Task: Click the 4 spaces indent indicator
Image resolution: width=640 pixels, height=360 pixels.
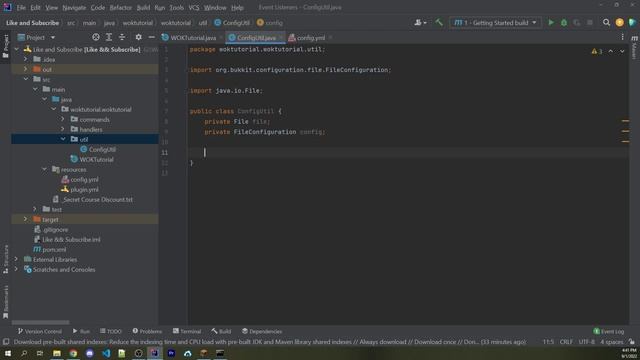Action: 611,342
